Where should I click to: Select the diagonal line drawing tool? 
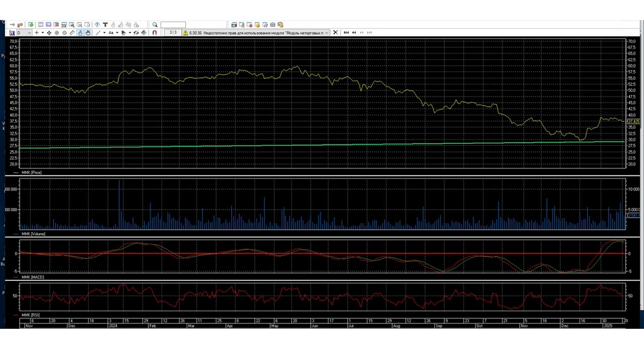click(98, 33)
